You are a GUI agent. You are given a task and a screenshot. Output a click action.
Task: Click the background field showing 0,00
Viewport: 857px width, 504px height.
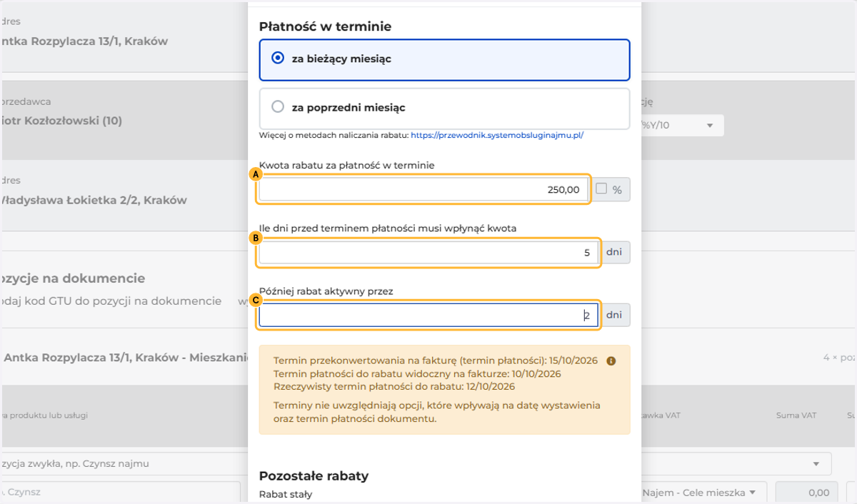[x=806, y=493]
